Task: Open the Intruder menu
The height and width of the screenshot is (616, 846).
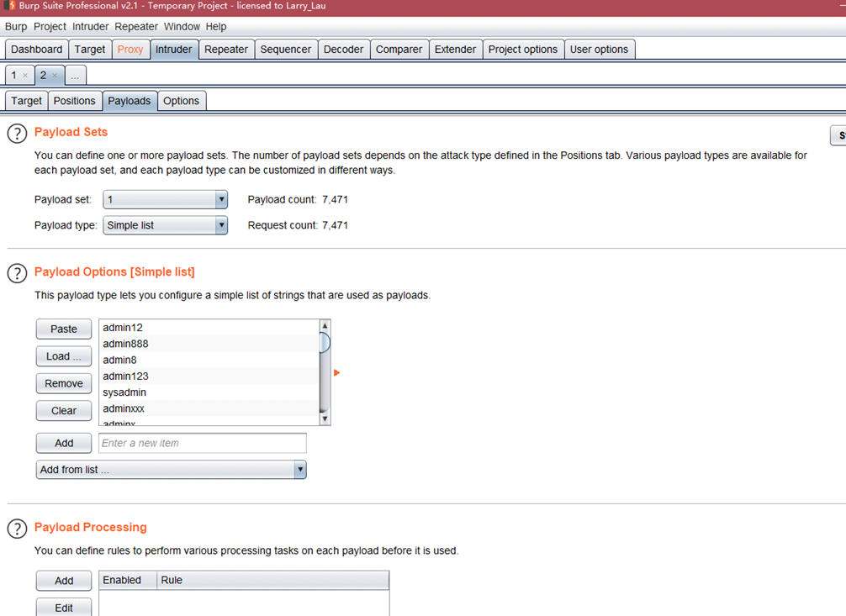Action: [x=91, y=26]
